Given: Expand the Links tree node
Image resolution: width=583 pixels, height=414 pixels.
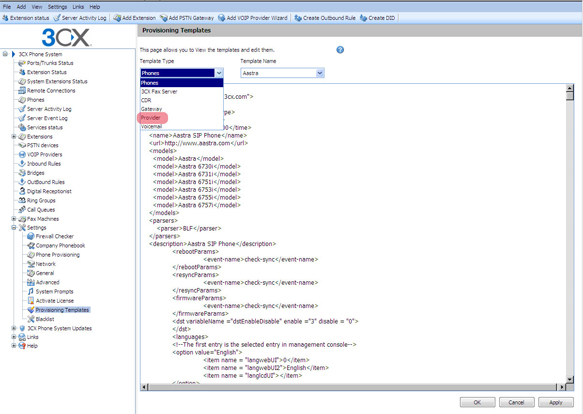Looking at the screenshot, I should [14, 337].
